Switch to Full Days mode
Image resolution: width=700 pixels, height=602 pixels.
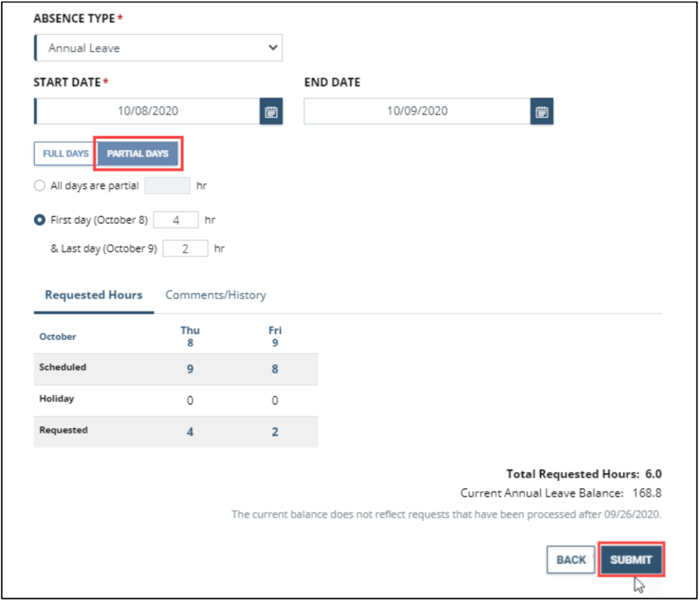tap(64, 153)
